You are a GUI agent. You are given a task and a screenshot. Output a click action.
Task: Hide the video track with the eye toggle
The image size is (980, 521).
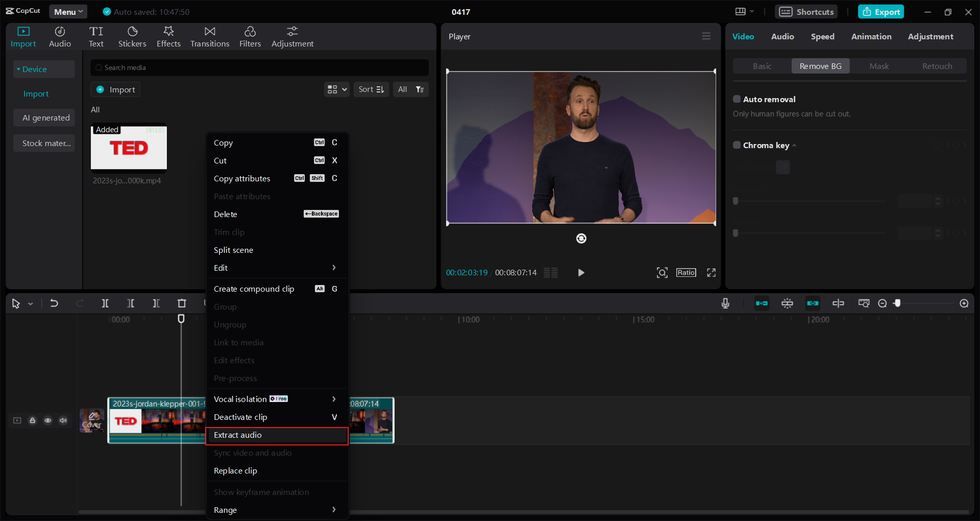point(48,420)
